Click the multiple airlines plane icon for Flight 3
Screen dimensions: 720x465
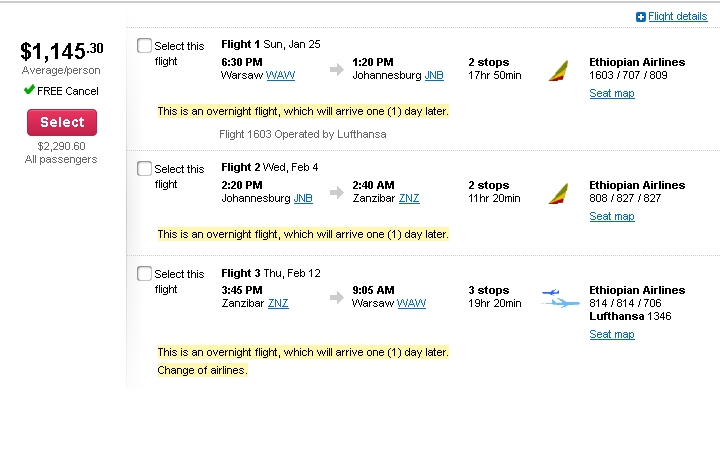pos(560,298)
